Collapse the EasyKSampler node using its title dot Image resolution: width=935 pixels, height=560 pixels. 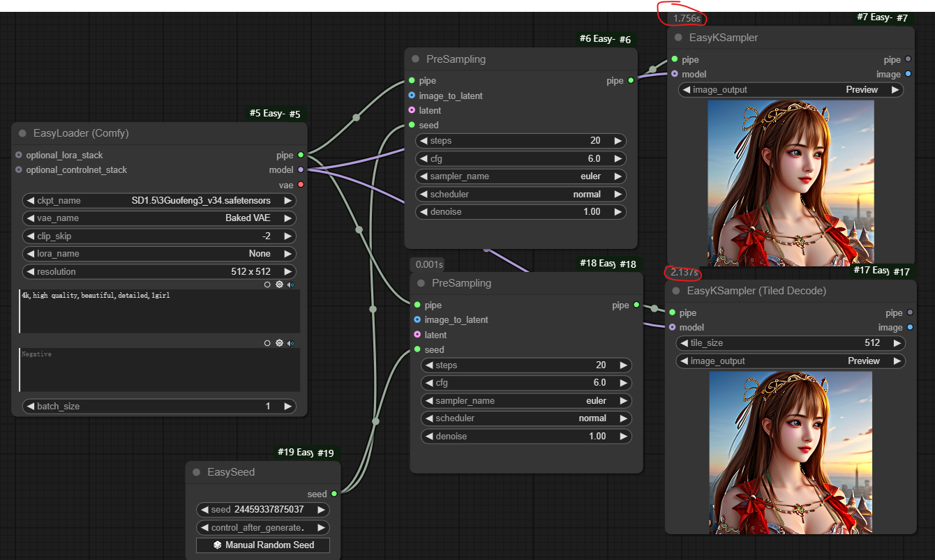[678, 38]
